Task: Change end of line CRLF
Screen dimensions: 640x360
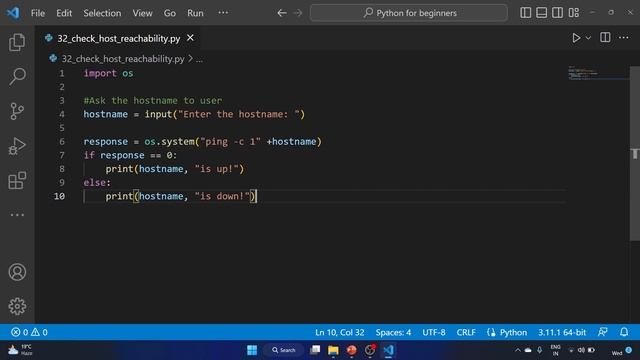Action: [466, 332]
